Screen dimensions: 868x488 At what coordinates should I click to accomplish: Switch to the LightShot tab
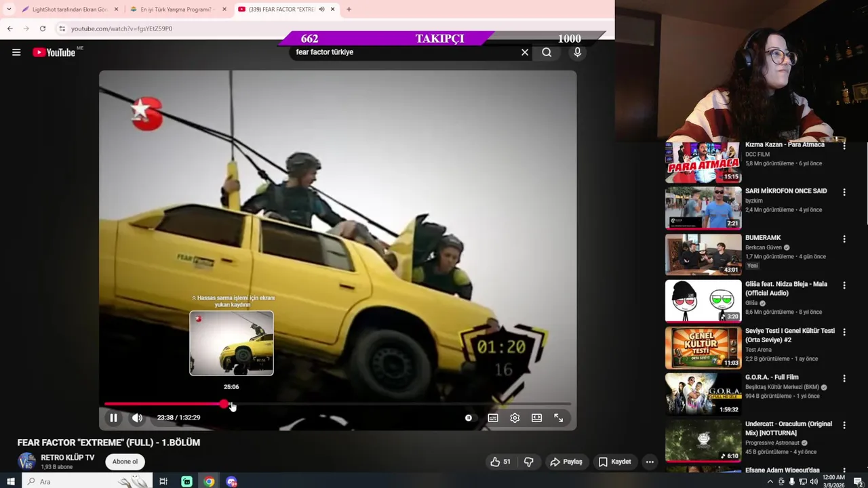tap(70, 9)
